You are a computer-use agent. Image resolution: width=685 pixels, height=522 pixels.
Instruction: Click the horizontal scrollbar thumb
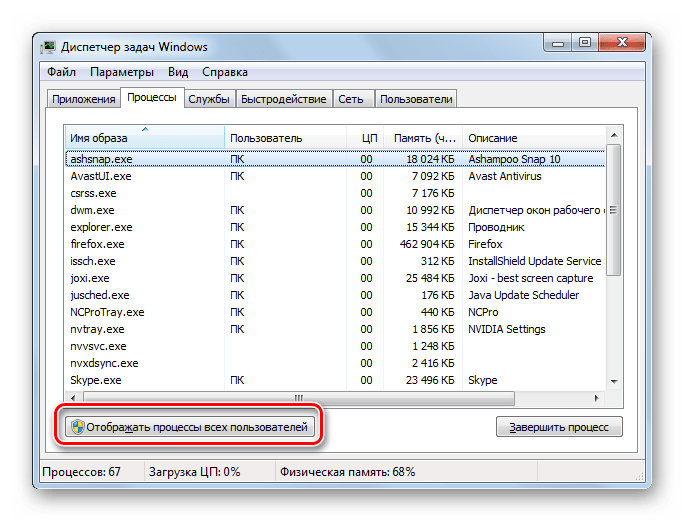(x=299, y=398)
